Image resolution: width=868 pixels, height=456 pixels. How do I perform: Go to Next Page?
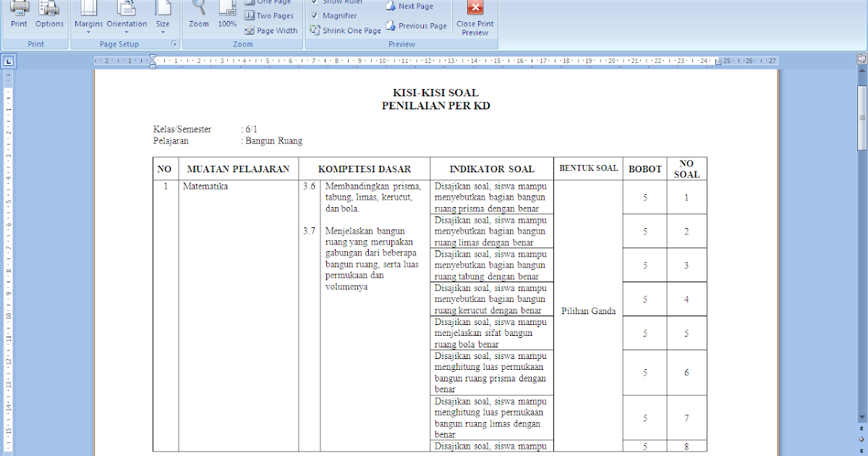(410, 6)
